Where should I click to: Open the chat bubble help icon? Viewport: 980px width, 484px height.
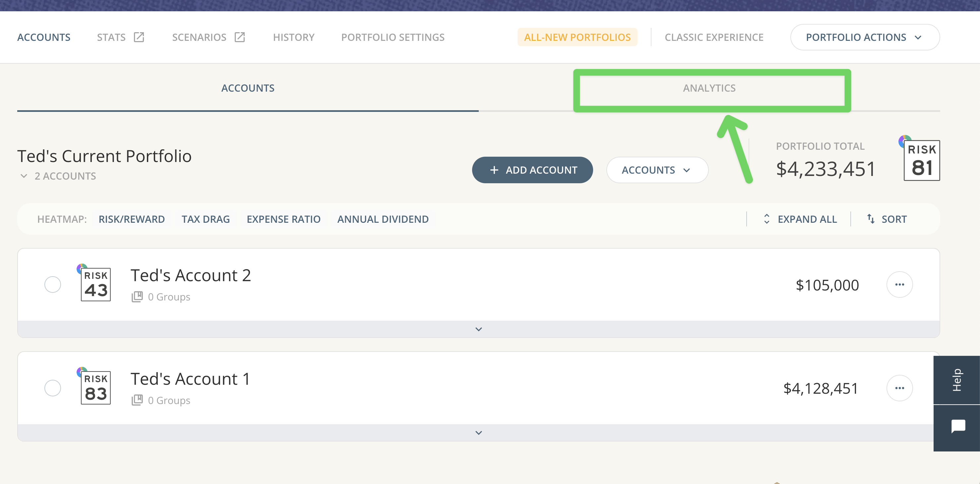point(959,426)
